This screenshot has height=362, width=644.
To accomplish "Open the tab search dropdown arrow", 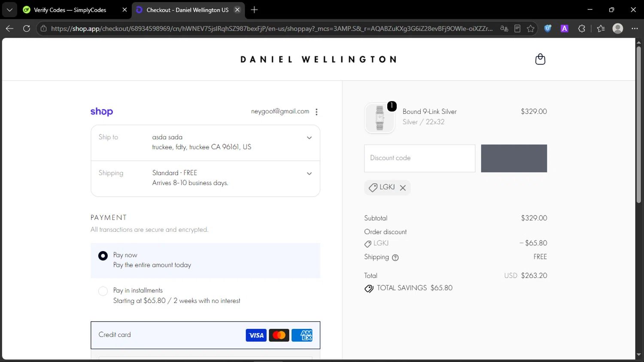I will pyautogui.click(x=9, y=9).
